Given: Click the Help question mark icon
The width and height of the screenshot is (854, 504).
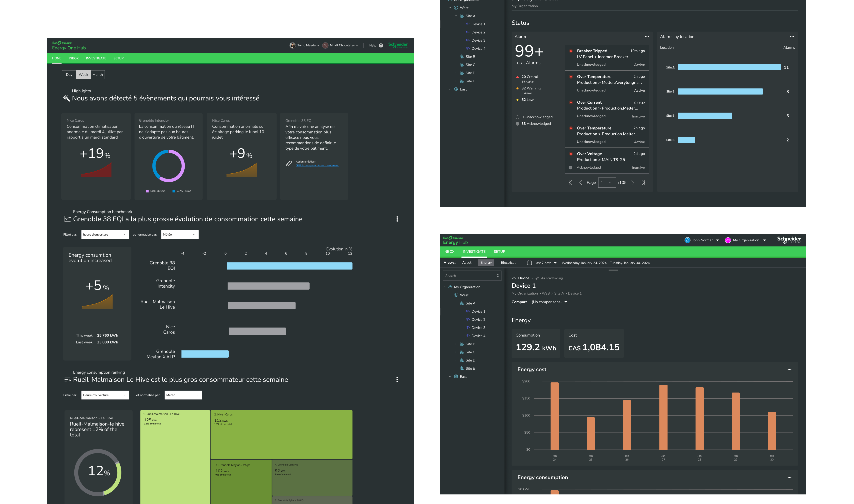Looking at the screenshot, I should tap(381, 46).
